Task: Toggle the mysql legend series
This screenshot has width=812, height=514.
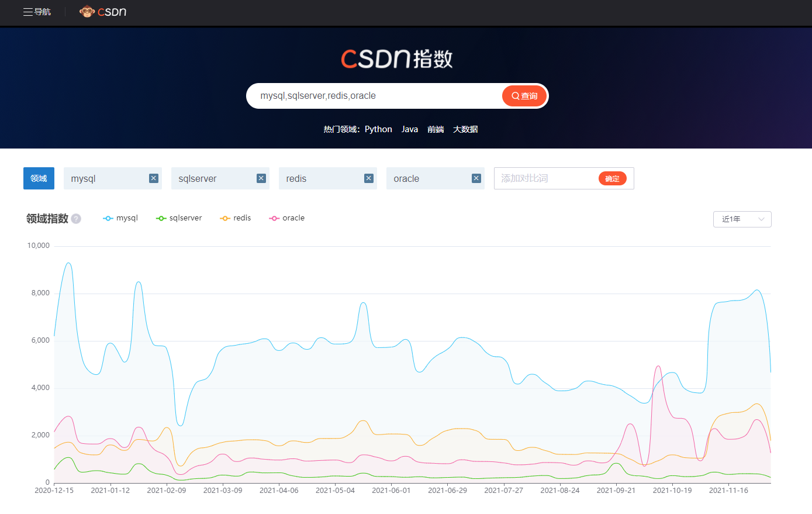Action: click(120, 218)
